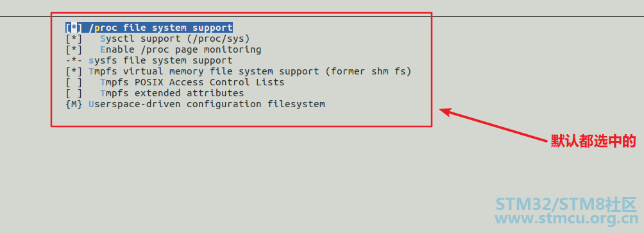Select 'Tmpfs extended attributes' entry text
644x233 pixels.
point(172,93)
